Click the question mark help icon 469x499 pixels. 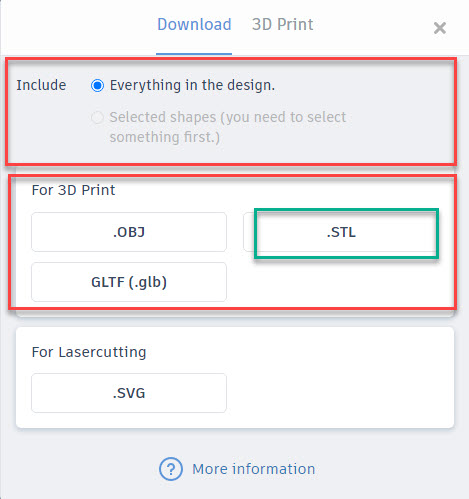(x=171, y=469)
